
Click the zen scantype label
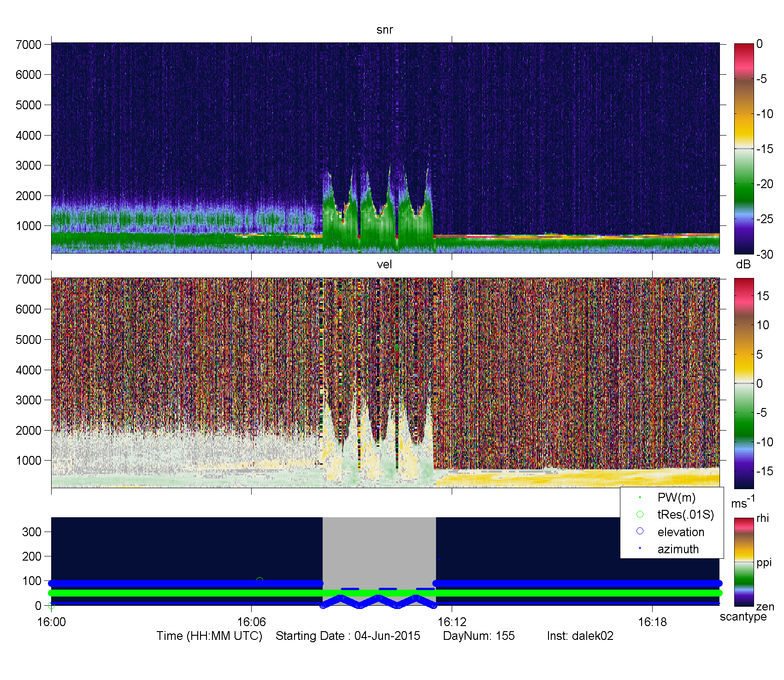point(765,607)
